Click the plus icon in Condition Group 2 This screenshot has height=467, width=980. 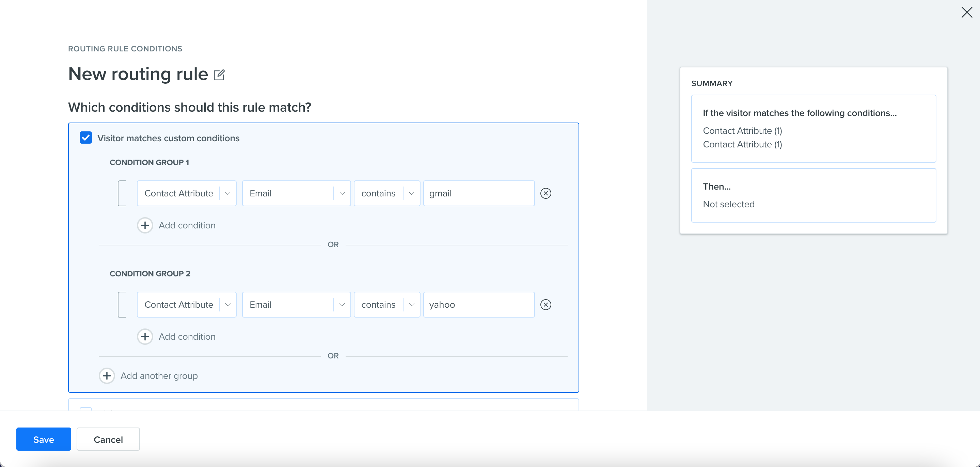145,337
